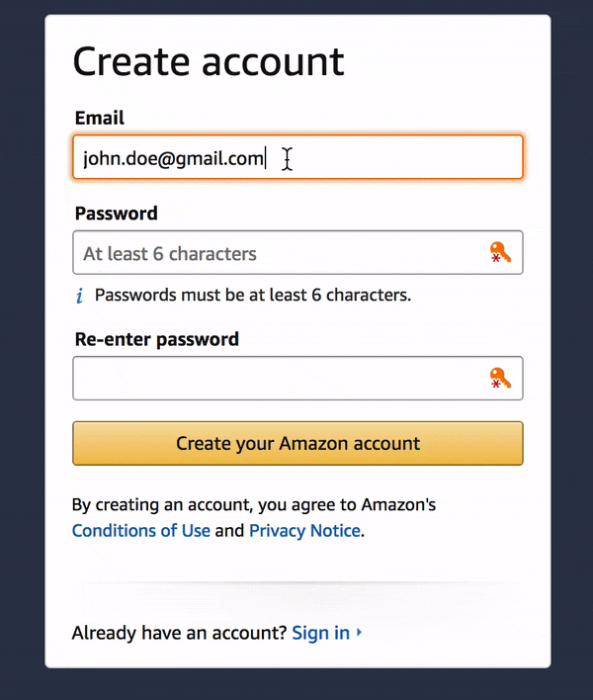
Task: Click the dark background outside the form
Action: tap(22, 346)
